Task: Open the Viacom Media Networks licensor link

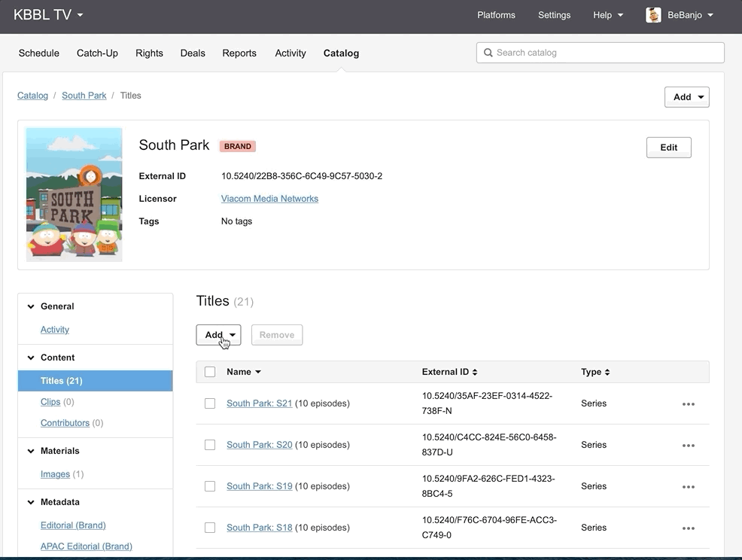Action: point(269,199)
